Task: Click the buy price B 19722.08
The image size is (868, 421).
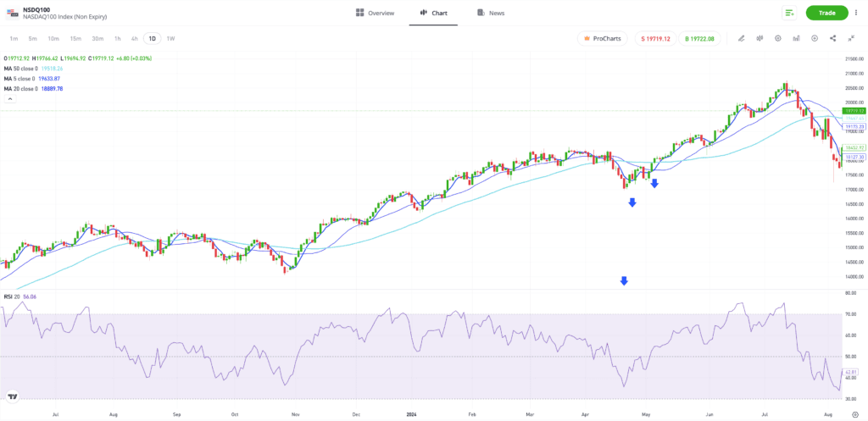Action: click(699, 38)
